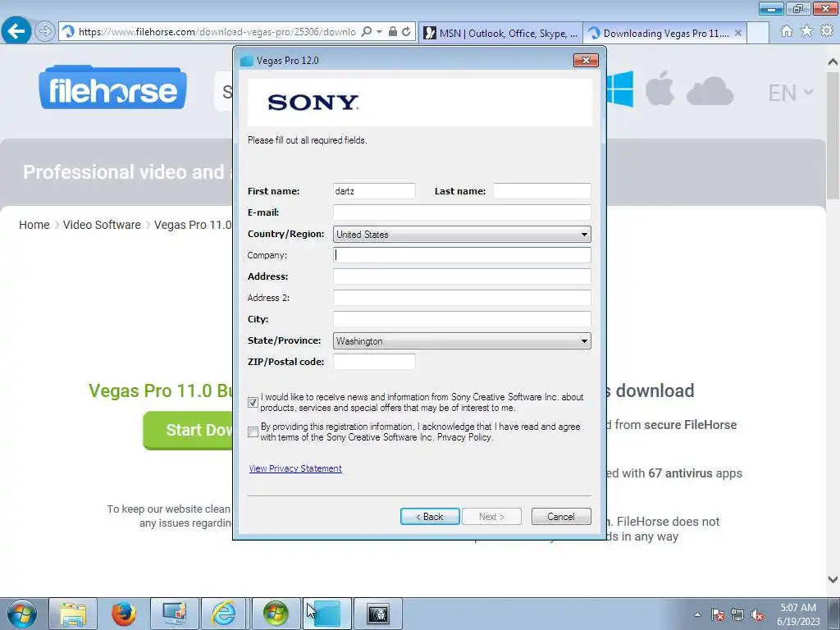Image resolution: width=840 pixels, height=630 pixels.
Task: Click the FileHorse logo
Action: tap(112, 88)
